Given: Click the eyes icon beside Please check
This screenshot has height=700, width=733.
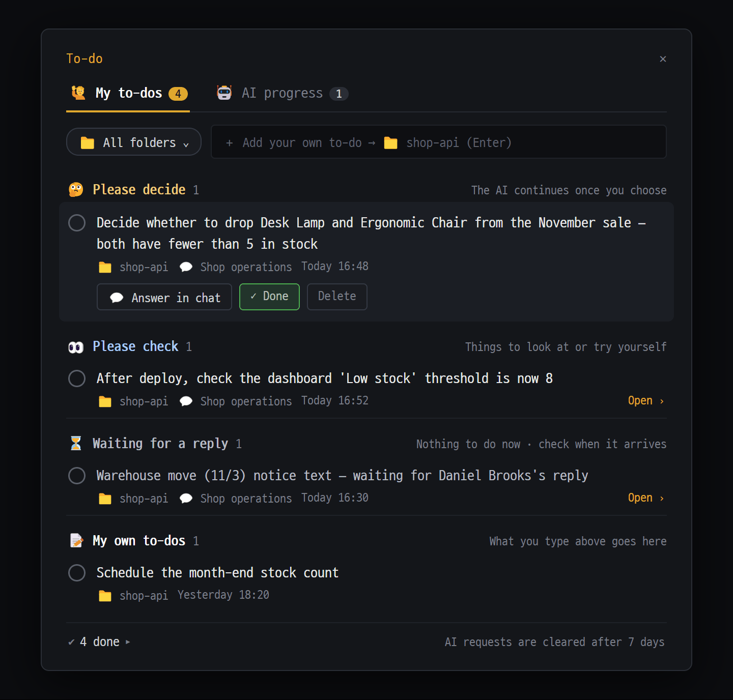Looking at the screenshot, I should 76,347.
